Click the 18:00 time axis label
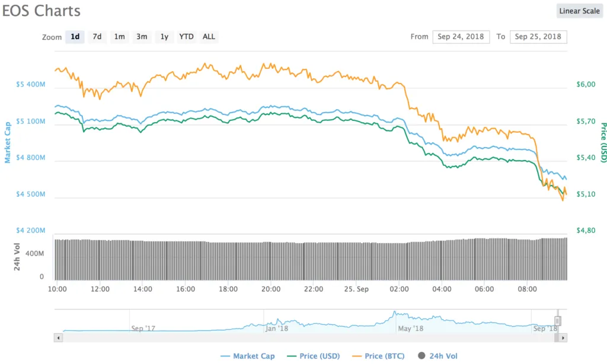 click(228, 289)
